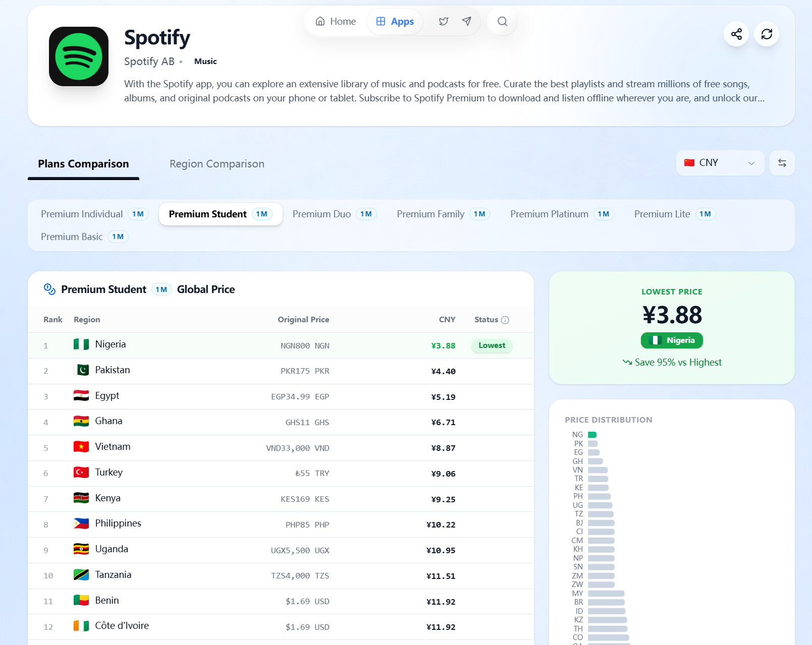This screenshot has height=645, width=812.
Task: Click the green Nigeria badge in Lowest Price card
Action: click(672, 340)
